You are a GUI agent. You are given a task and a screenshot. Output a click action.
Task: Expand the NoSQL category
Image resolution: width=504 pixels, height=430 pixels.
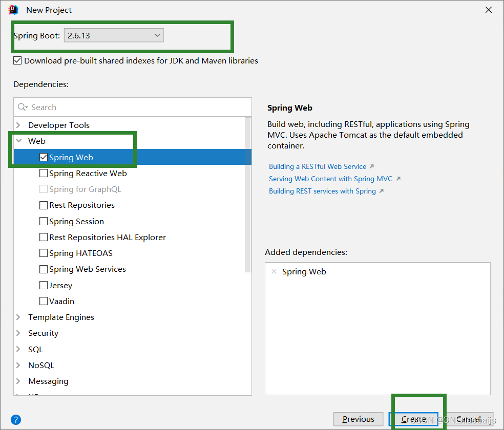click(x=18, y=365)
